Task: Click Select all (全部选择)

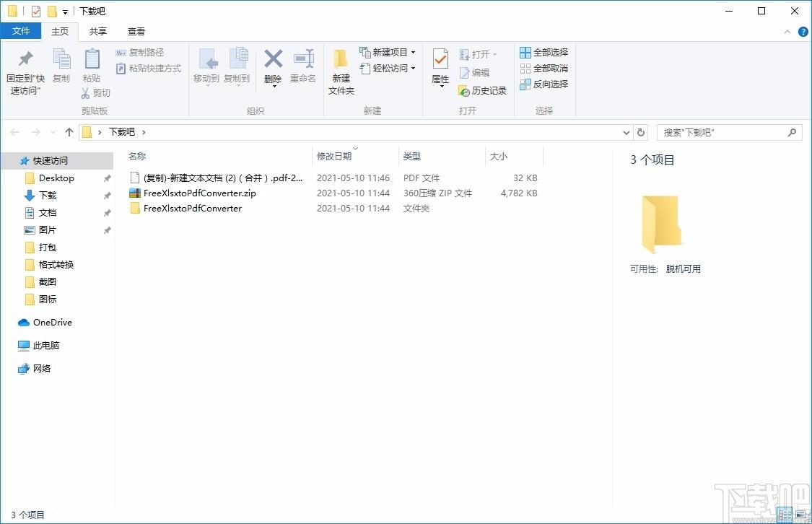Action: tap(543, 52)
